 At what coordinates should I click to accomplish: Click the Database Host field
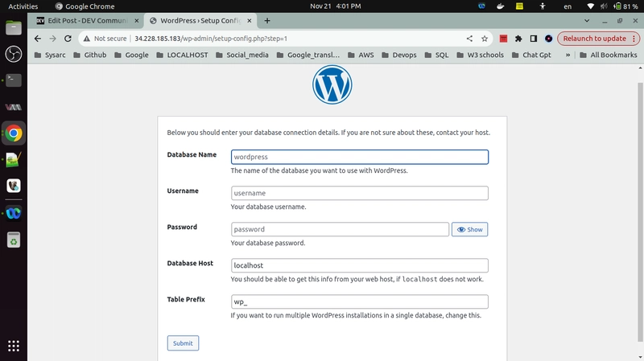(x=359, y=265)
